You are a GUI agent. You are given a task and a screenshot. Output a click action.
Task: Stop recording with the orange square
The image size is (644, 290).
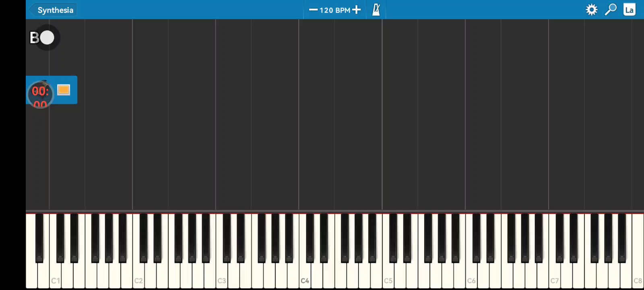tap(64, 89)
